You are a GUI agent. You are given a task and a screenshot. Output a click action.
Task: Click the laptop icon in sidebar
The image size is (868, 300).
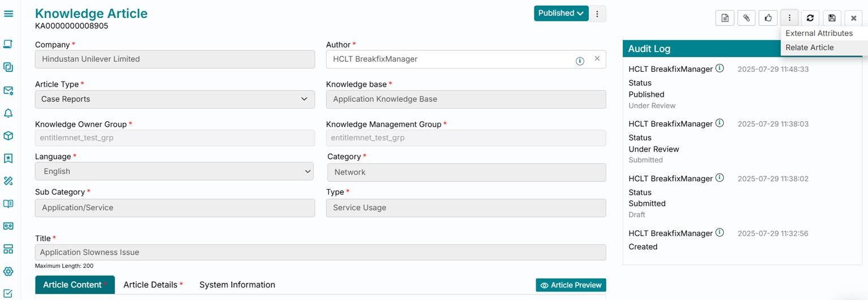(x=8, y=44)
